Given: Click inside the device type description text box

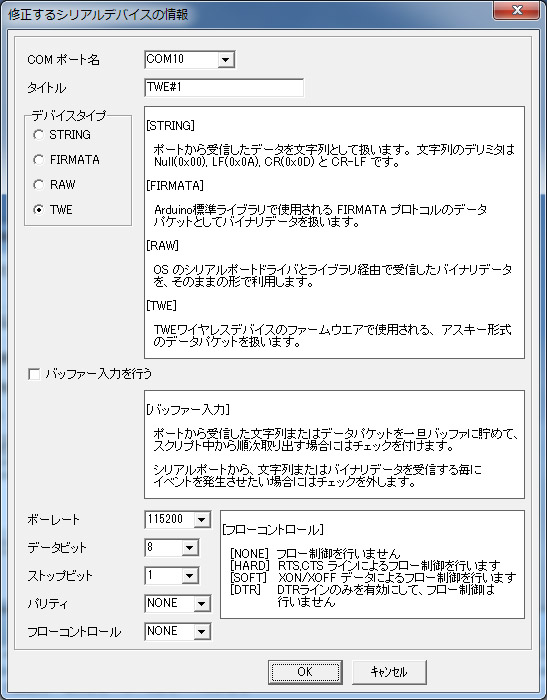Looking at the screenshot, I should coord(334,233).
